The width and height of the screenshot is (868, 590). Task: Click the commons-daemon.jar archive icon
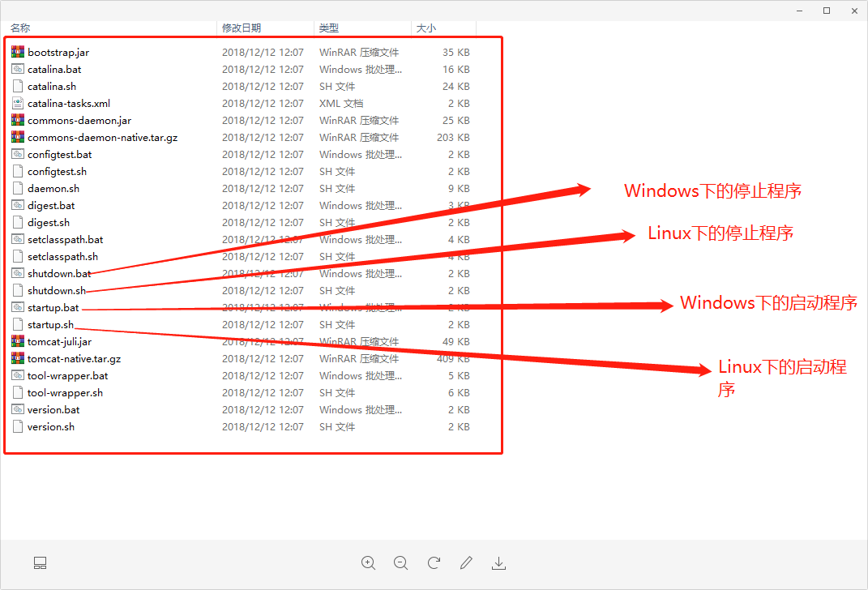[18, 120]
